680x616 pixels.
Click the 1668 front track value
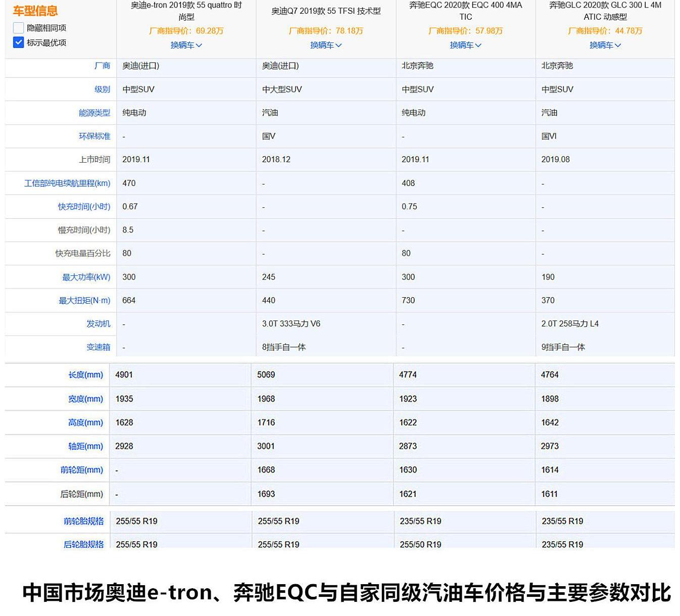(x=266, y=470)
